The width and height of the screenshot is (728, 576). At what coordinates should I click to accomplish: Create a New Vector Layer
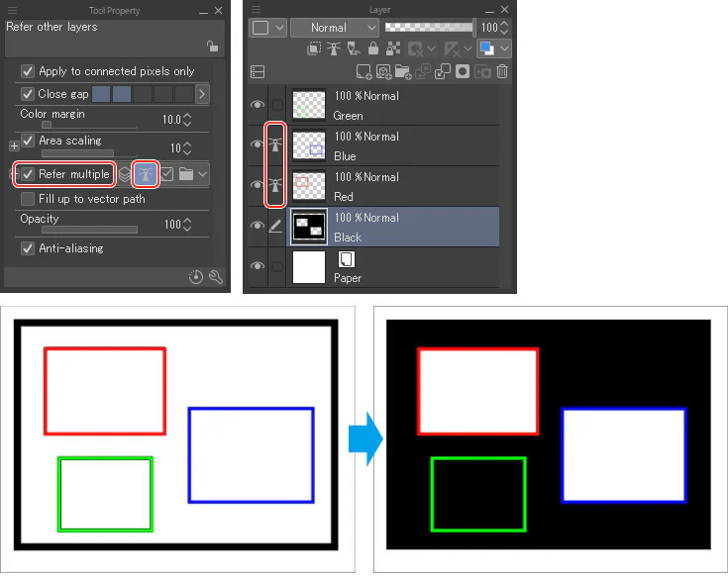(383, 72)
